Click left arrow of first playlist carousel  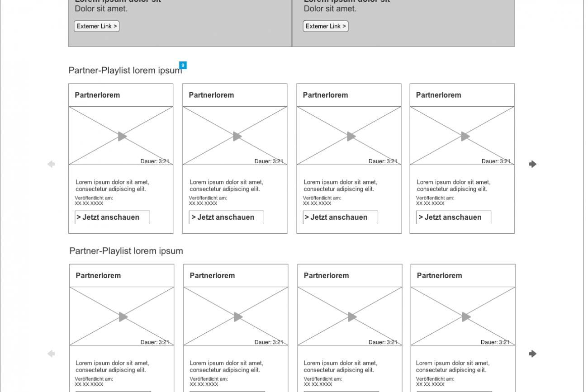point(51,164)
